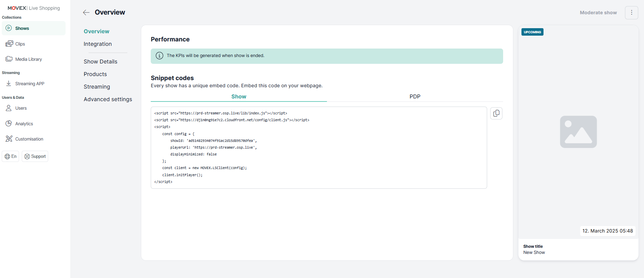Click the 'displayMinimized: false' code line
This screenshot has width=644, height=278.
click(x=194, y=154)
